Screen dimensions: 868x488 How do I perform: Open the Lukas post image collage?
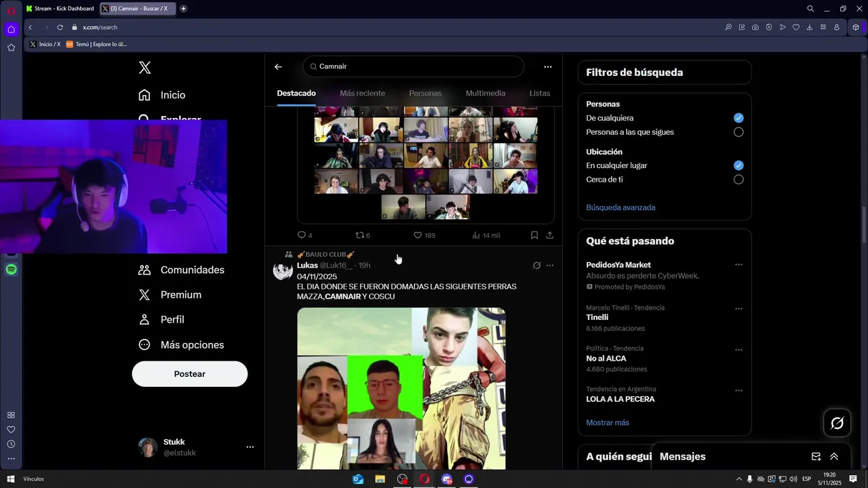point(401,388)
